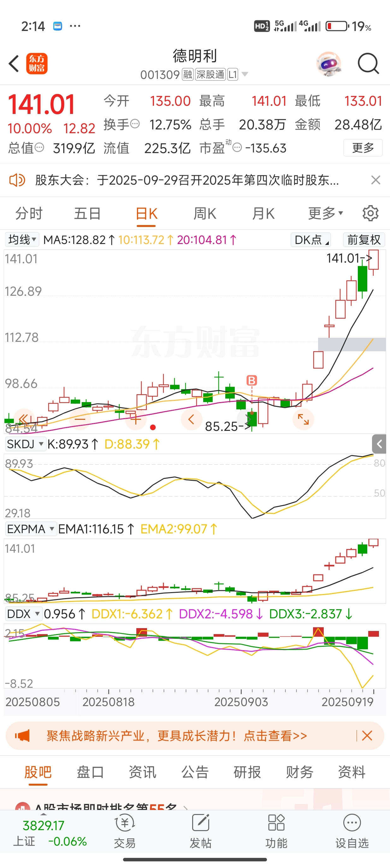Open the 资料 tab
Screen dimensions: 390x868
click(352, 772)
